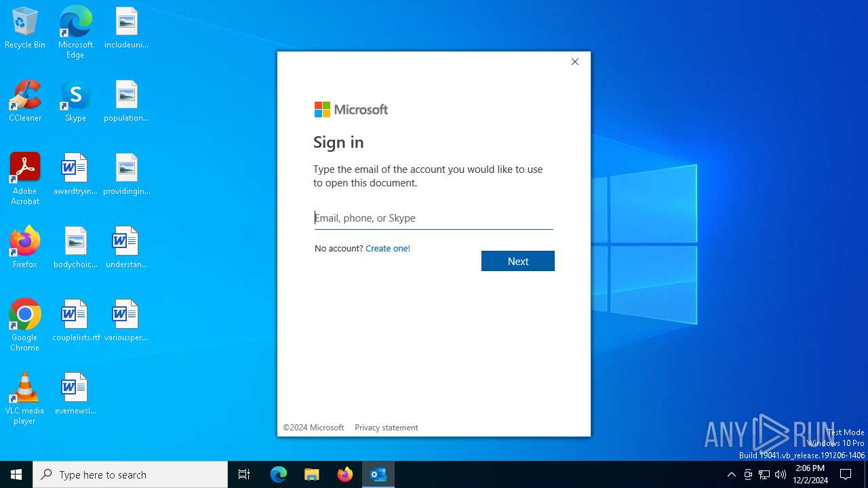
Task: Select the includeuni... image file on desktop
Action: coord(126,28)
